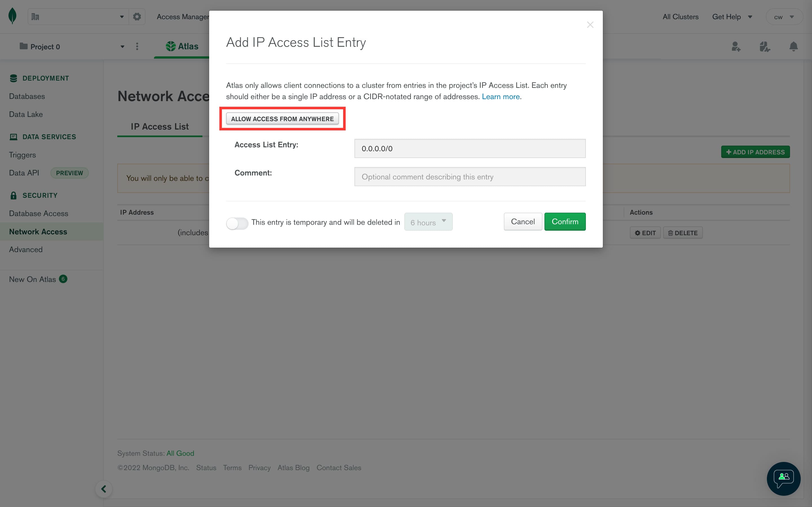Focus the Comment input field
Viewport: 812px width, 507px height.
pos(470,177)
